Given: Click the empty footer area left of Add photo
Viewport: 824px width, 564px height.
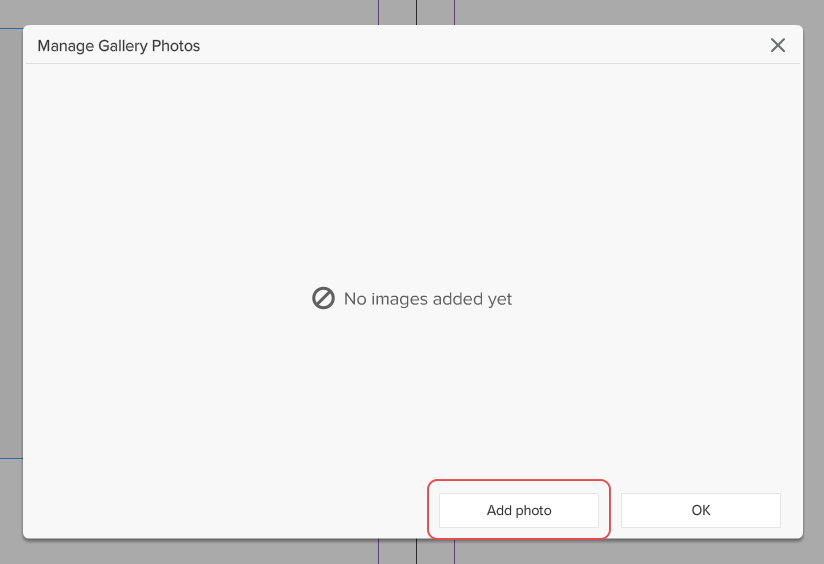Looking at the screenshot, I should coord(220,510).
